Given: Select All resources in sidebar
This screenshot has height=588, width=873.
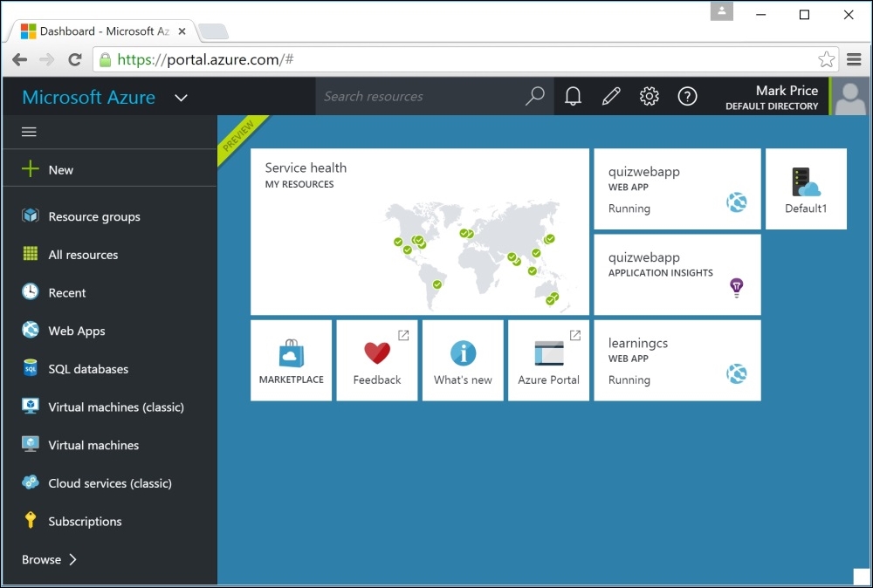Looking at the screenshot, I should [x=109, y=254].
